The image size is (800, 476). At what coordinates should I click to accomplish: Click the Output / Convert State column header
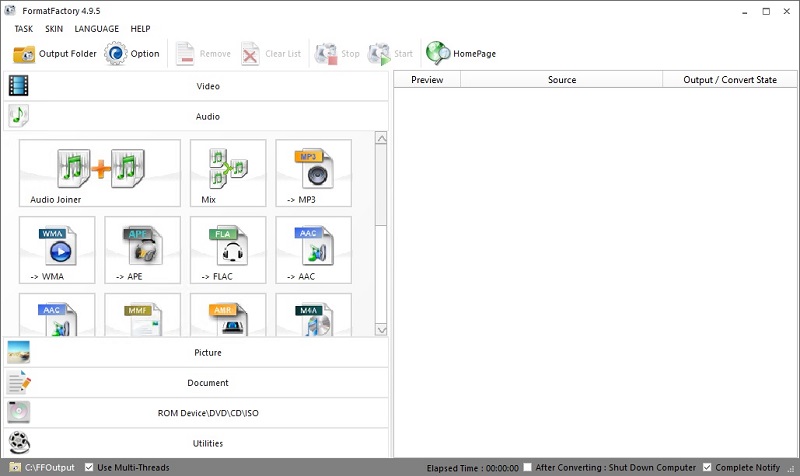pos(730,80)
